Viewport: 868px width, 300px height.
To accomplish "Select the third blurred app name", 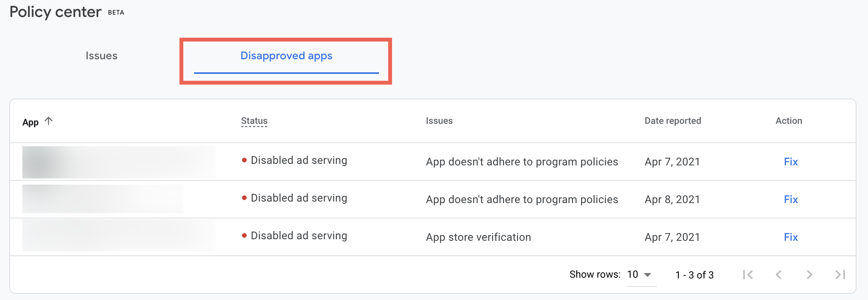I will [x=119, y=236].
